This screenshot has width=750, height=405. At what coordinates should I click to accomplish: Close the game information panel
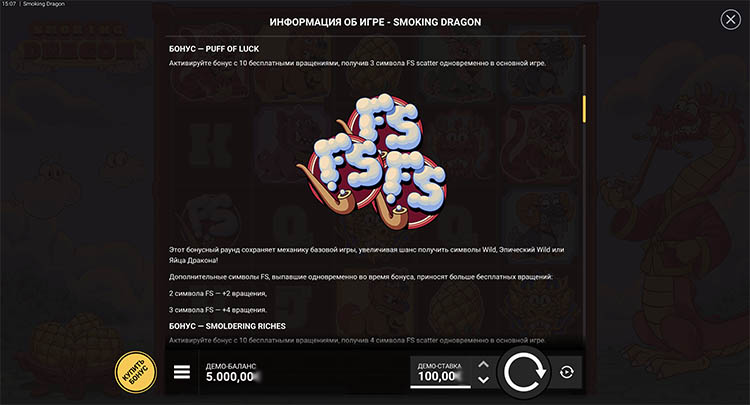730,20
